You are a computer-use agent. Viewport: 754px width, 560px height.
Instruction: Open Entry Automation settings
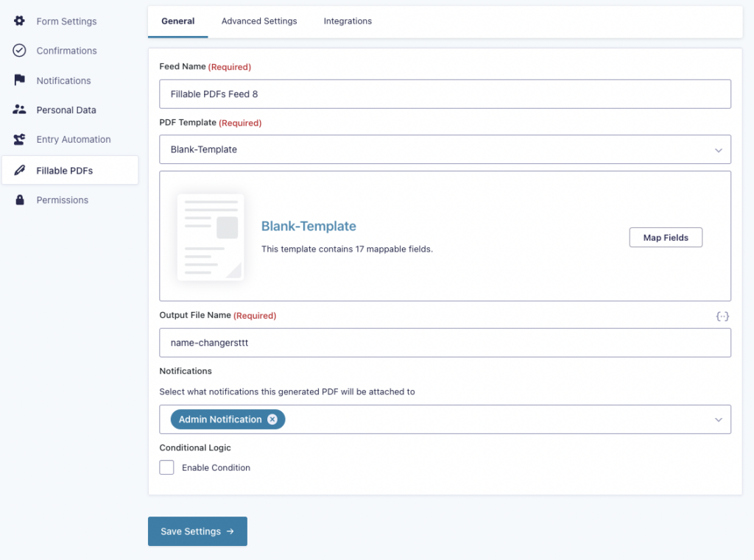coord(18,139)
